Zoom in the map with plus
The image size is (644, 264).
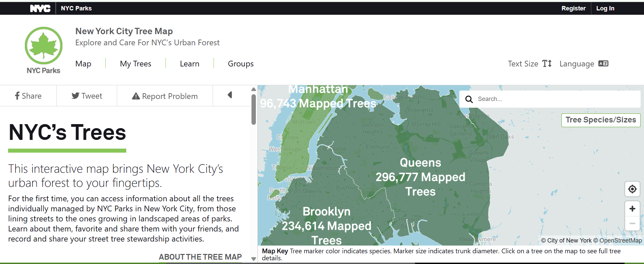[x=632, y=209]
